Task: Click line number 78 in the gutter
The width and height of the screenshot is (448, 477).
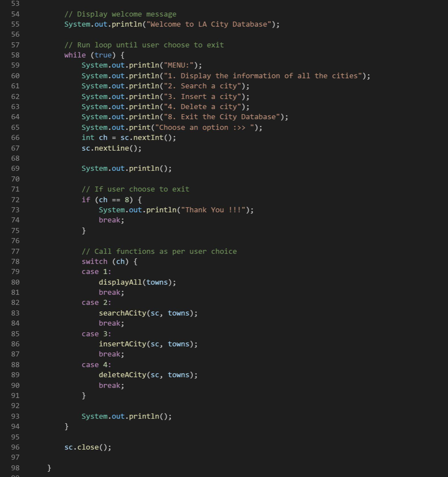Action: pyautogui.click(x=15, y=262)
